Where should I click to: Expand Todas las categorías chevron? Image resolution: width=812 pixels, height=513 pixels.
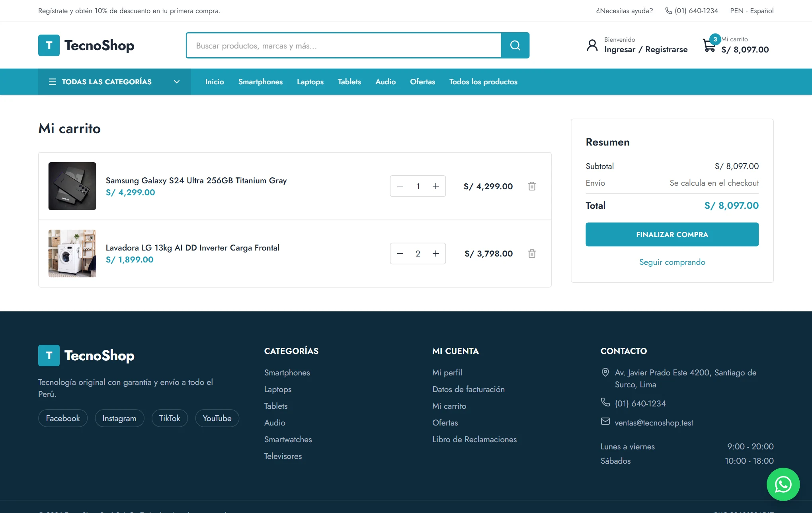(177, 82)
